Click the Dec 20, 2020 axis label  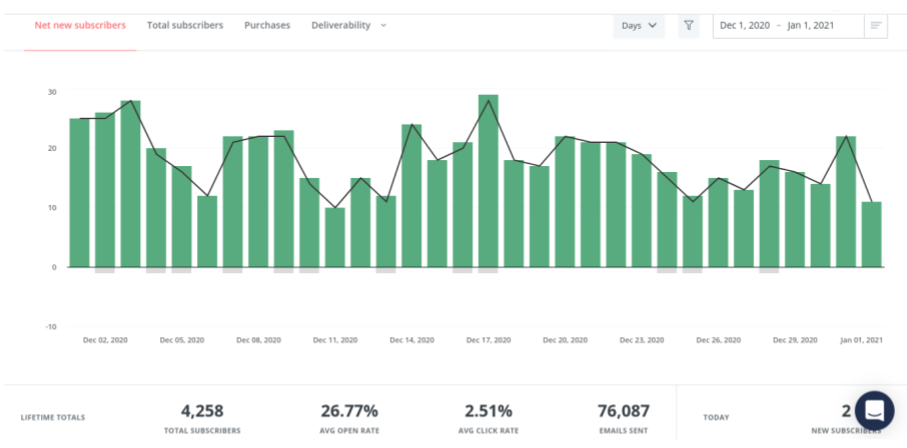pyautogui.click(x=565, y=340)
